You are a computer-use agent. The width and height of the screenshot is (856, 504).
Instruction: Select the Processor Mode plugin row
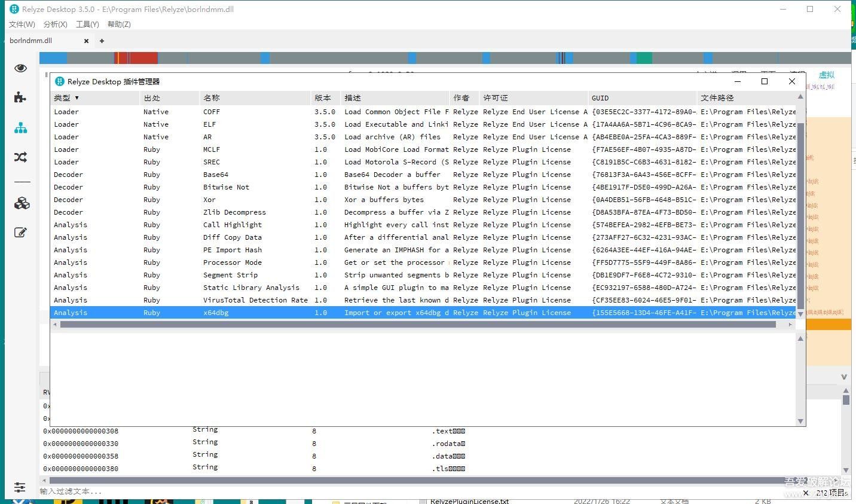click(423, 262)
